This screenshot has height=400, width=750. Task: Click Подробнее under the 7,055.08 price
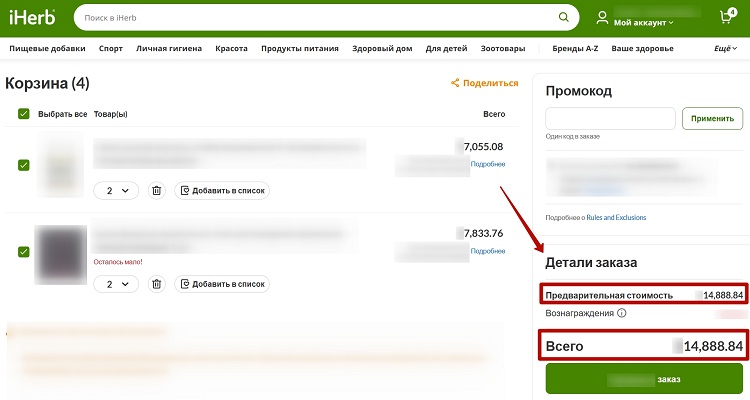pyautogui.click(x=487, y=164)
